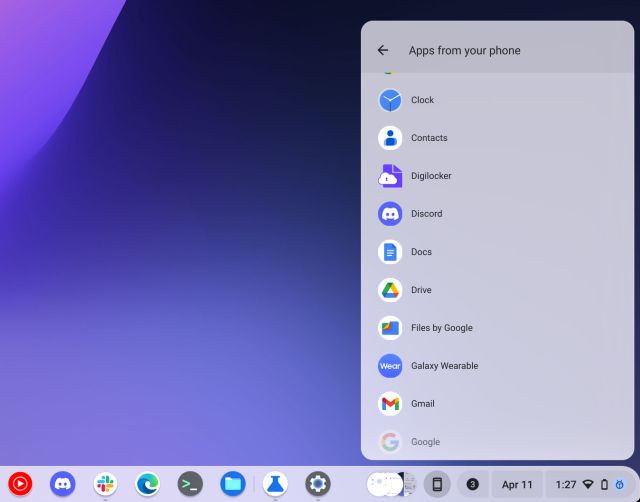The image size is (640, 502).
Task: Launch the Google app icon
Action: pos(390,442)
